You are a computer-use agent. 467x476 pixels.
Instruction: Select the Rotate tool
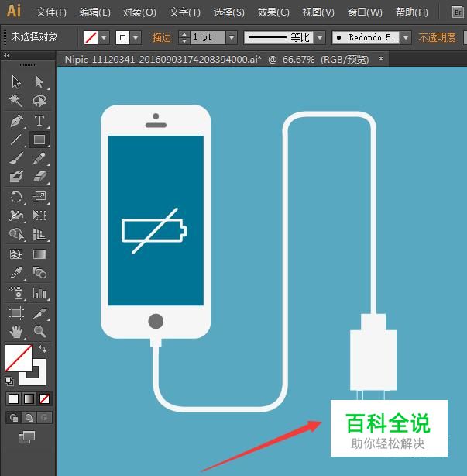(x=16, y=197)
